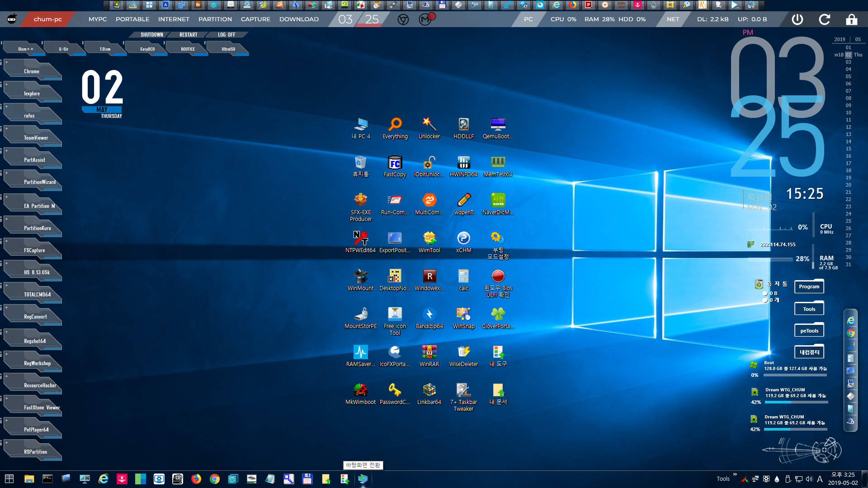Open the MkWimboot desktop icon
The width and height of the screenshot is (868, 488).
(361, 394)
